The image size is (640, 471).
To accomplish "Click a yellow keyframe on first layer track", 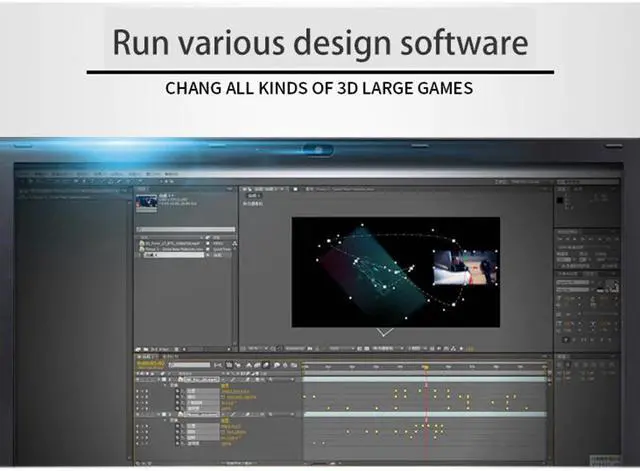I will [396, 391].
